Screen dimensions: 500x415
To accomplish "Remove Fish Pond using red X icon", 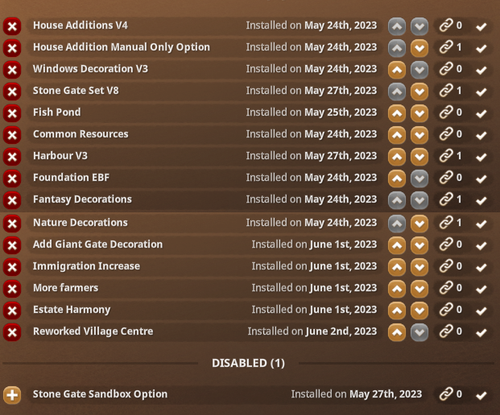I will click(12, 113).
